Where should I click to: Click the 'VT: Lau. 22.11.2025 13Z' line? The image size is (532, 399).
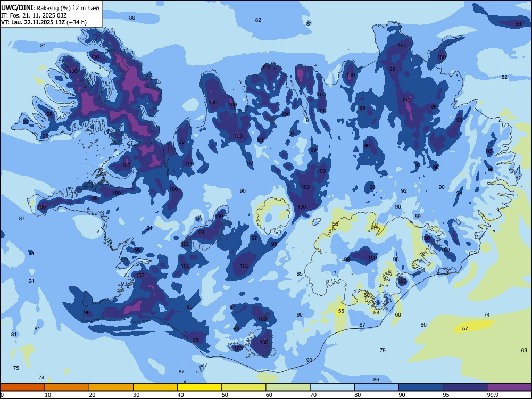[33, 22]
